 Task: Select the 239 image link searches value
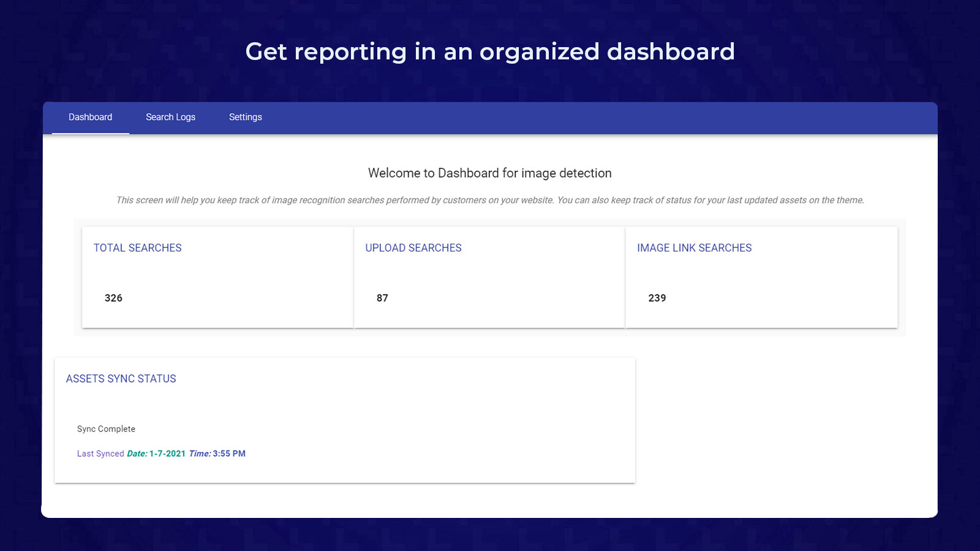(x=657, y=298)
